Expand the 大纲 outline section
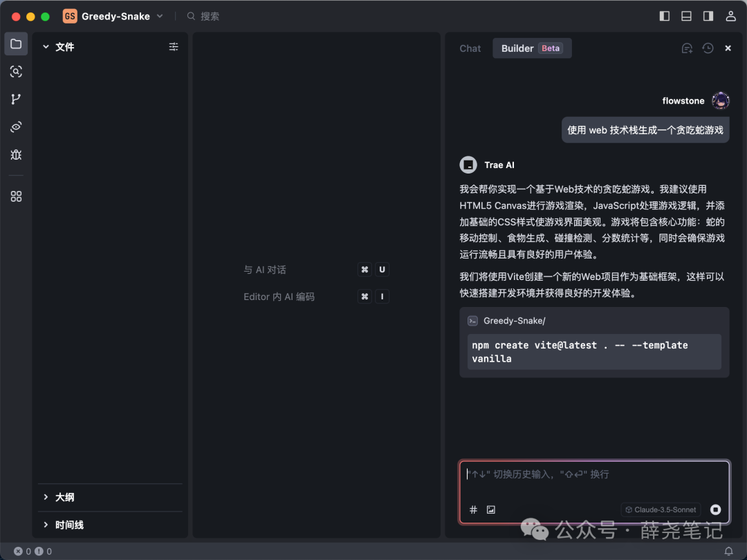 tap(46, 497)
